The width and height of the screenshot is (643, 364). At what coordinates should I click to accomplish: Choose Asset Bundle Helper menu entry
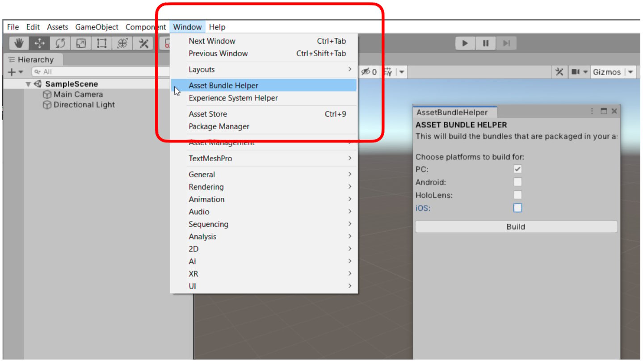point(264,85)
